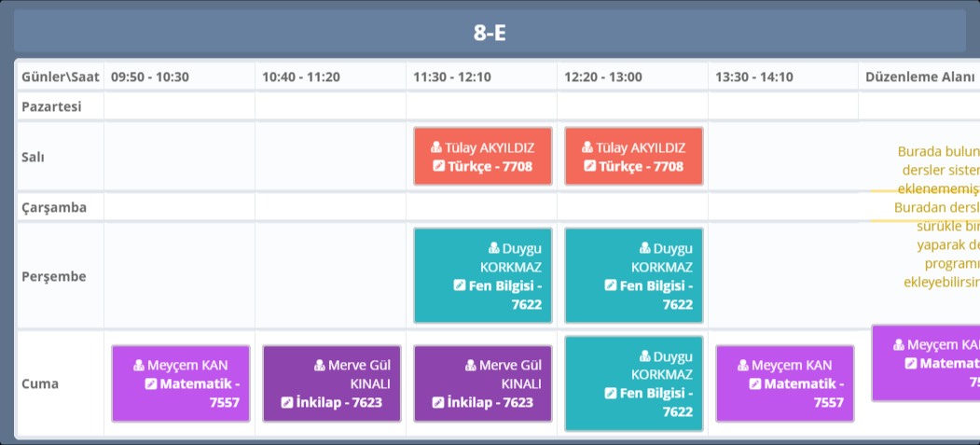Select the 8-E class title bar
980x445 pixels.
click(490, 33)
